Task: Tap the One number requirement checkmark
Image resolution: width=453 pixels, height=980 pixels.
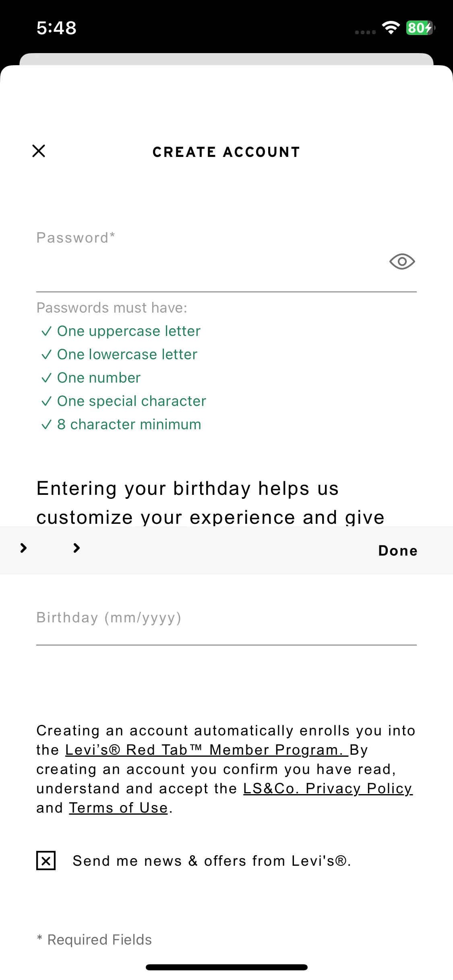Action: click(x=46, y=378)
